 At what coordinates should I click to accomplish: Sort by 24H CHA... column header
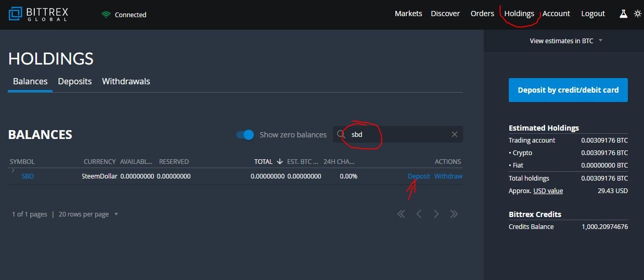click(339, 162)
